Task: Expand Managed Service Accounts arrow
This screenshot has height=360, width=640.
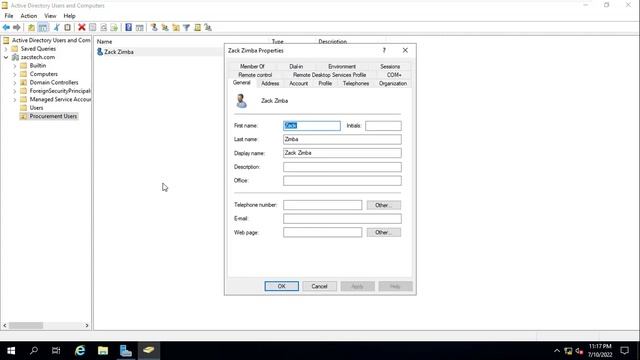Action: 15,100
